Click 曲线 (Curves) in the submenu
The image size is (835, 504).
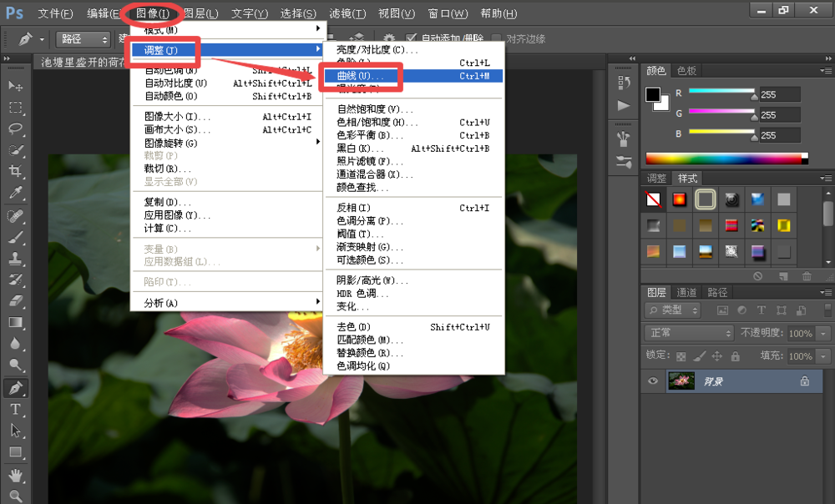[361, 76]
